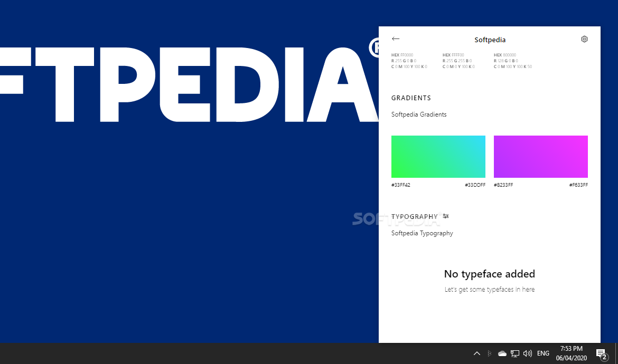Click the #33FF42 gradient start code

click(x=401, y=185)
